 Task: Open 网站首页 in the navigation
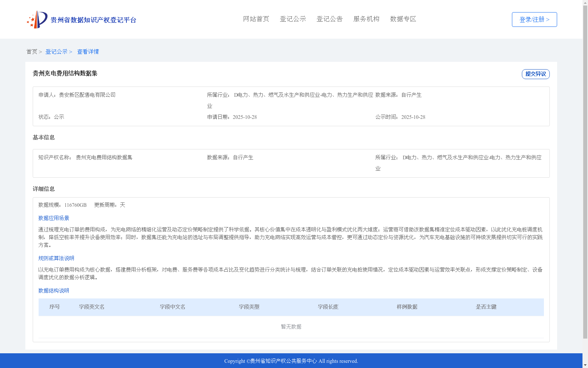pos(256,19)
